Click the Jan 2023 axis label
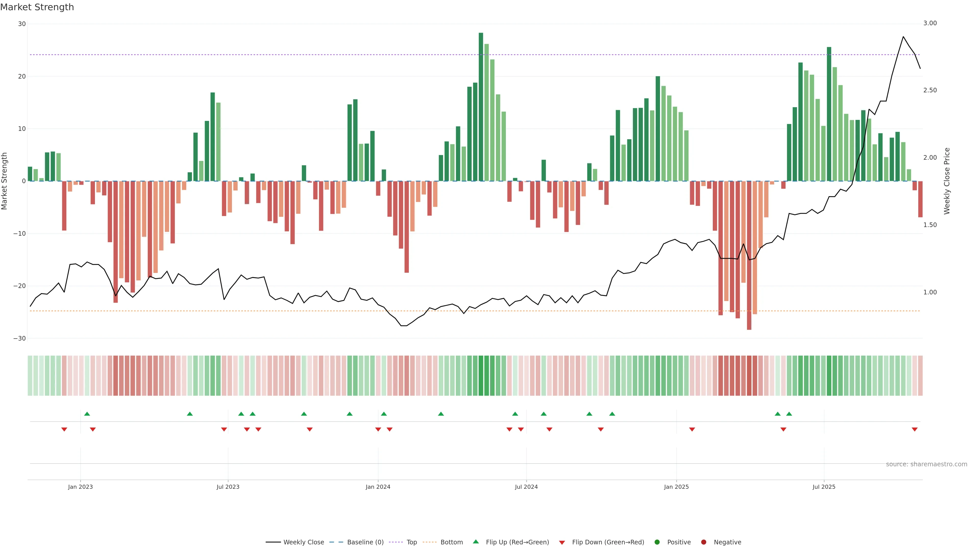Screen dimensions: 980x551 click(80, 487)
